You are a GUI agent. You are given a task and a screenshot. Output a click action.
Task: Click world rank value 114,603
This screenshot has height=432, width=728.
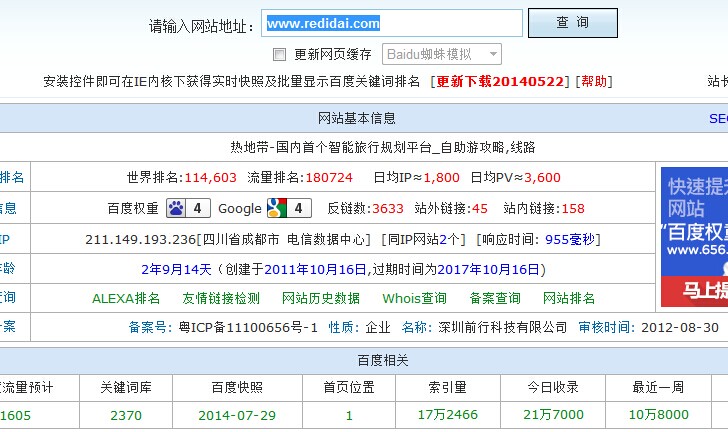tap(211, 177)
